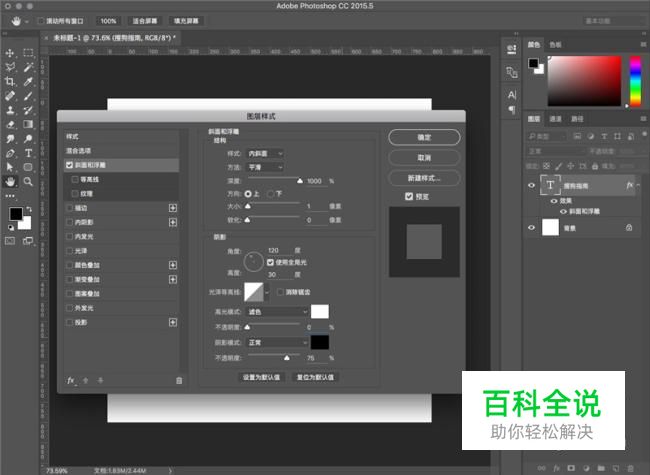
Task: Select the Magic Wand tool
Action: (x=28, y=67)
